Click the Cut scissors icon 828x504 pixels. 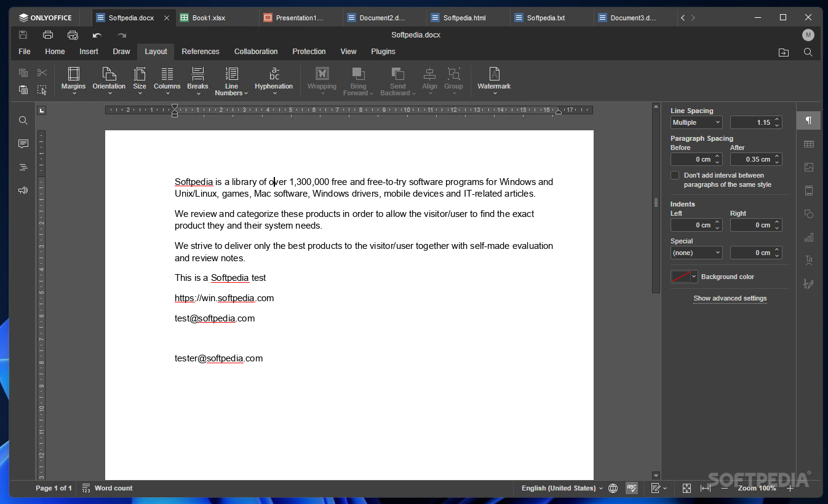click(42, 73)
